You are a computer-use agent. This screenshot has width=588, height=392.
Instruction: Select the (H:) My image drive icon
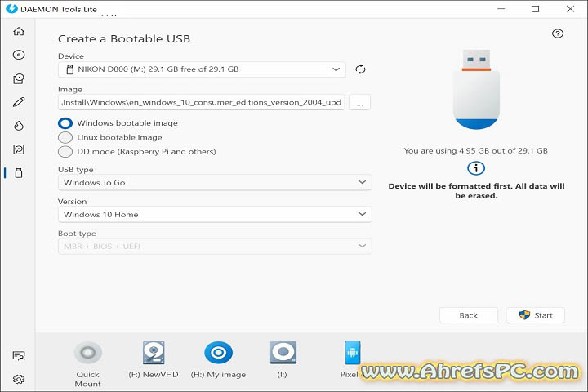point(218,353)
